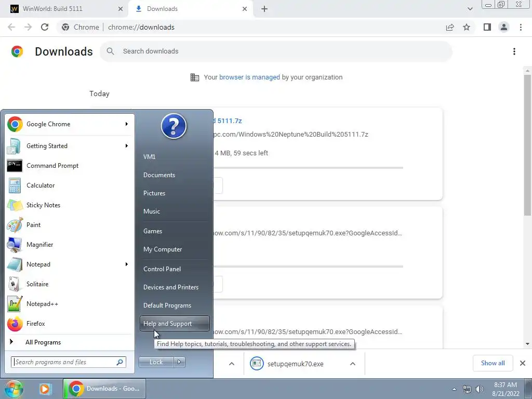Open Windows Media Player taskbar icon
The width and height of the screenshot is (532, 399).
click(45, 389)
